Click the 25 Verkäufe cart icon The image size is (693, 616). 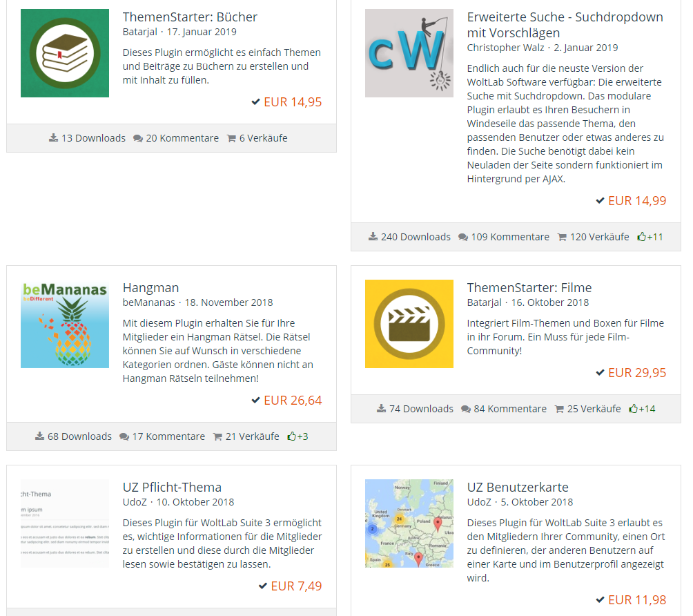pyautogui.click(x=559, y=409)
